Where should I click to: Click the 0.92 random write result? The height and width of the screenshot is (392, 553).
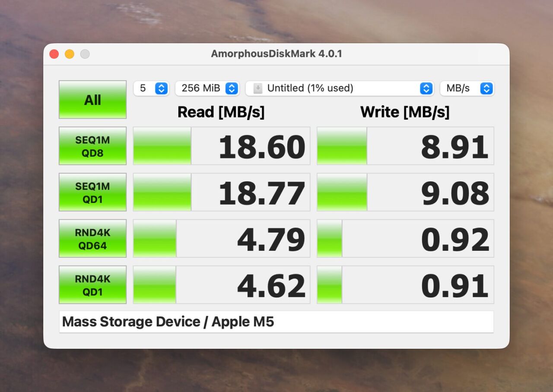[x=454, y=239]
